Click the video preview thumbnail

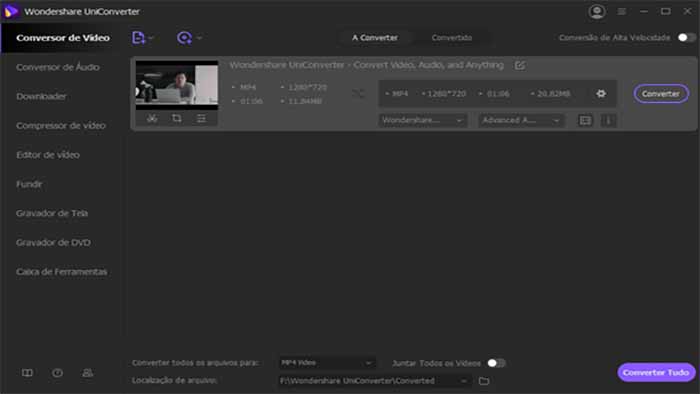(177, 85)
